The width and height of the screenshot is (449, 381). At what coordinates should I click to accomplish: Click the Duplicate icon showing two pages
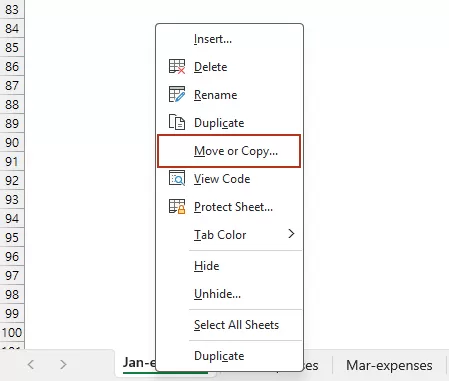pyautogui.click(x=177, y=122)
